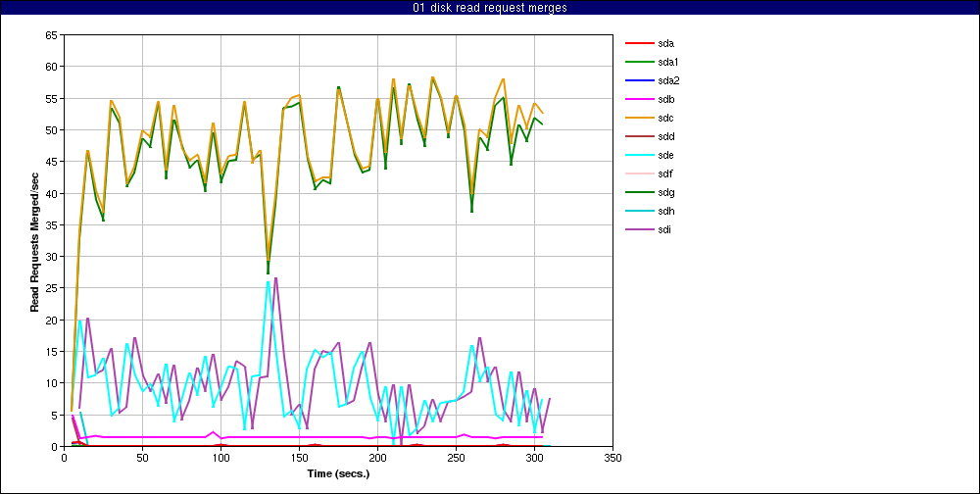Select the sda1 legend label

coord(668,62)
